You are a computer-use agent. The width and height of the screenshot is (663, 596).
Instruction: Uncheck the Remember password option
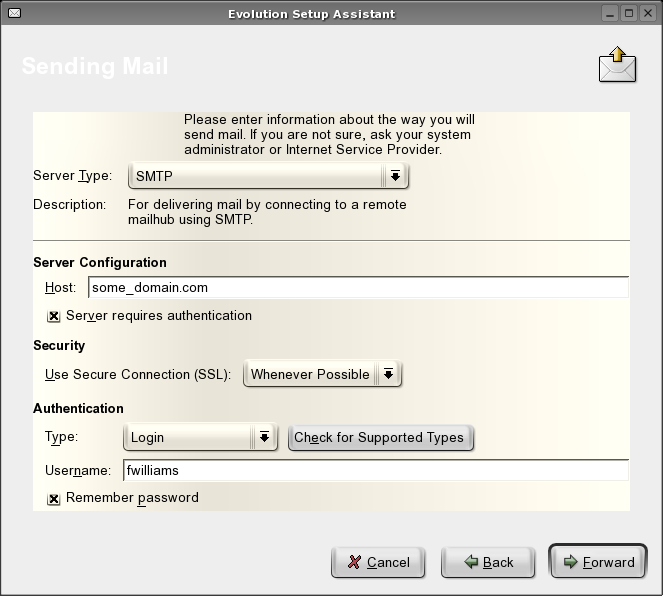point(54,498)
